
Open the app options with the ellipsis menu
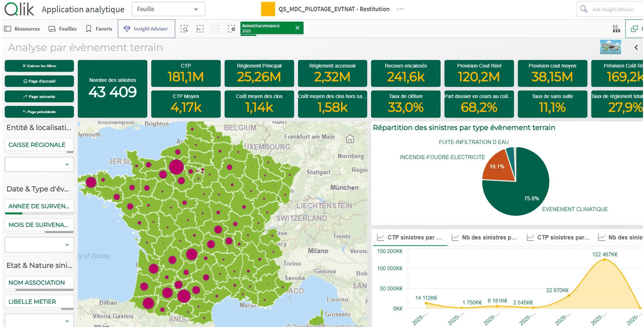(x=400, y=8)
